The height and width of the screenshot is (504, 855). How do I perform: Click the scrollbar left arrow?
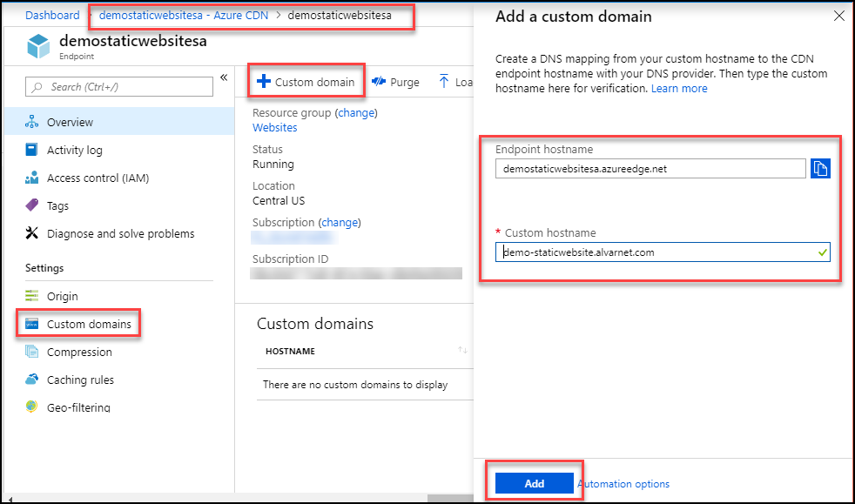coord(10,499)
